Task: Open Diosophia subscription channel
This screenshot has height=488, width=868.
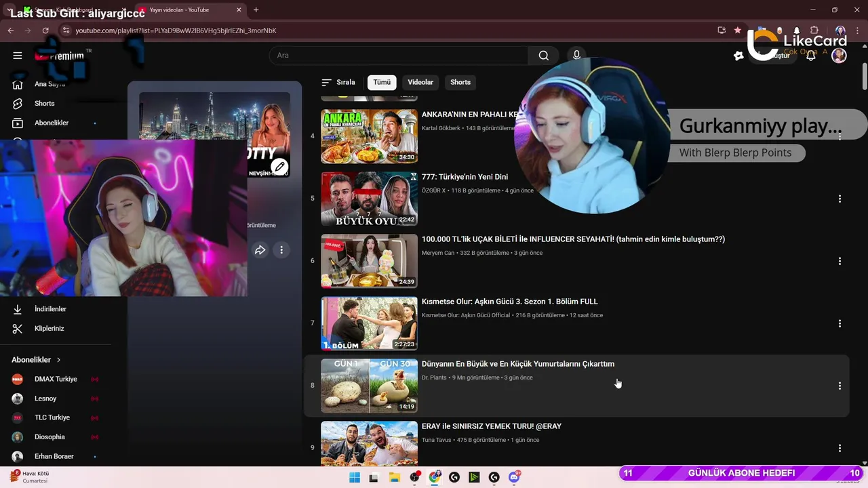Action: [x=50, y=437]
